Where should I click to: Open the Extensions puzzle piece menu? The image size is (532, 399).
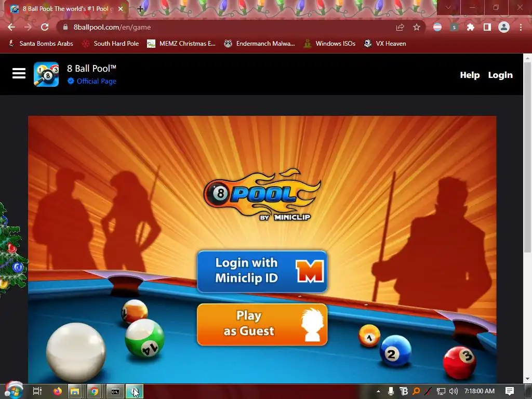[x=471, y=27]
